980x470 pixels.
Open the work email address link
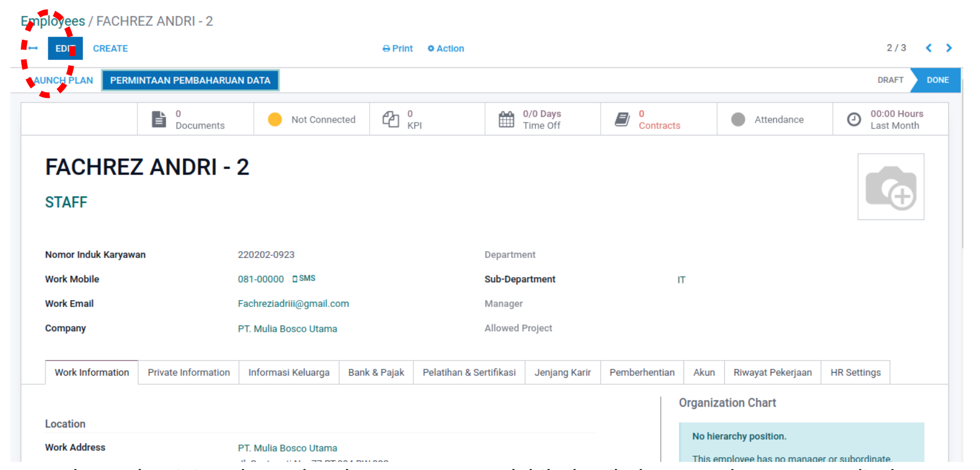click(293, 304)
